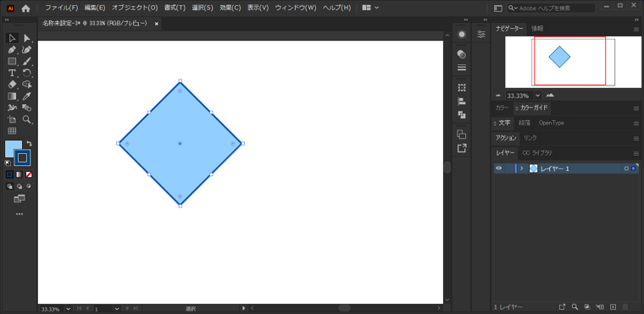Select the Selection tool (black arrow)
The image size is (644, 314).
[x=12, y=38]
